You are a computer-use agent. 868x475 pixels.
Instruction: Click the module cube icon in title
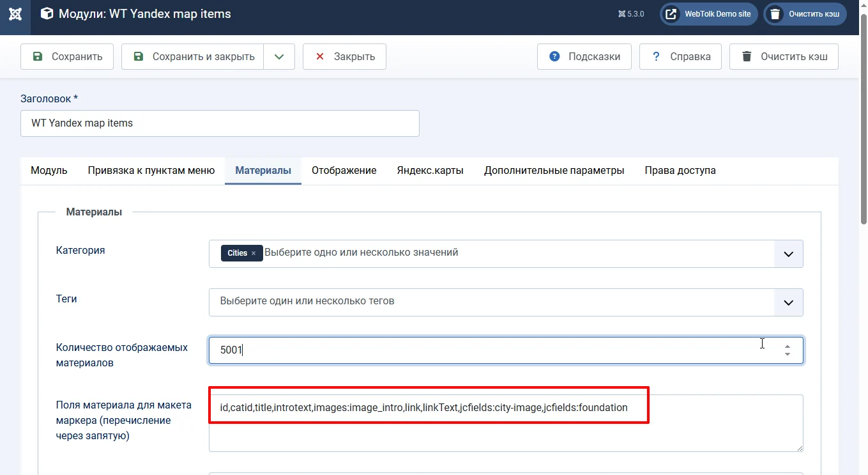click(47, 13)
